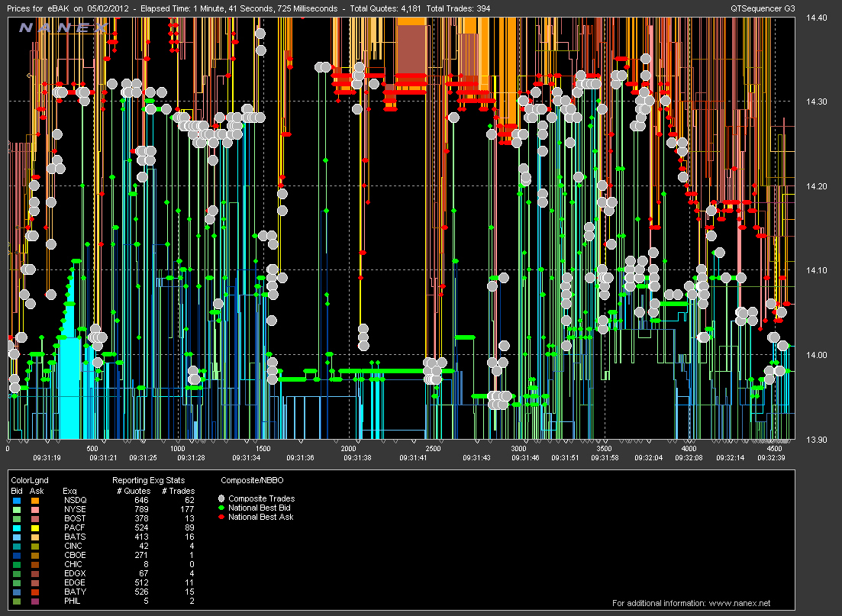Click the 2500 sequence tick label
The height and width of the screenshot is (616, 842).
point(433,448)
